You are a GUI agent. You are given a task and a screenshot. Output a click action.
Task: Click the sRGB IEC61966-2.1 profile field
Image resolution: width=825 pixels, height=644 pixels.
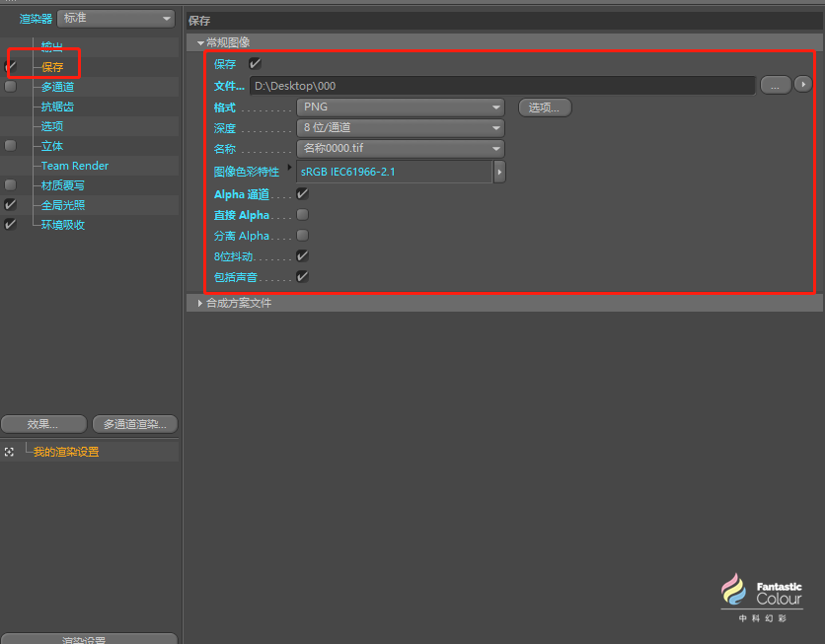coord(394,172)
